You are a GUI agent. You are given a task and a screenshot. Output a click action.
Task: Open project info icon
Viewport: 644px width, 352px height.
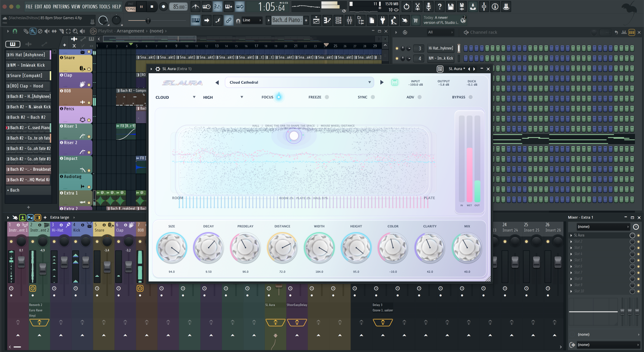pos(495,6)
